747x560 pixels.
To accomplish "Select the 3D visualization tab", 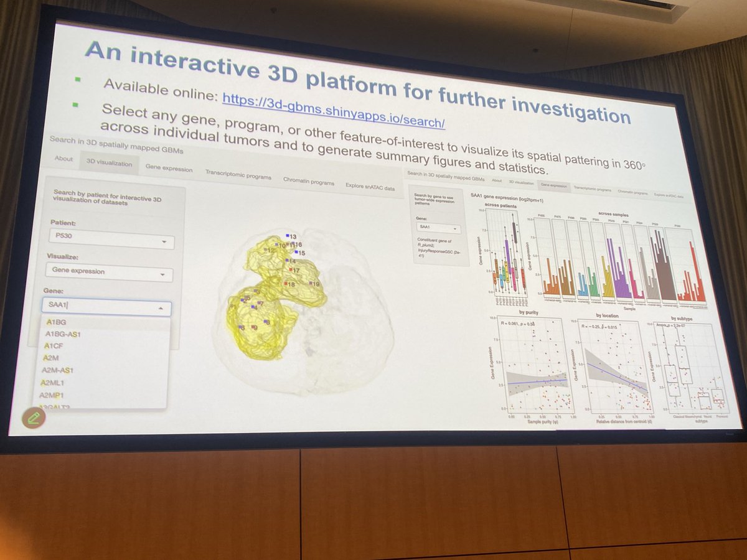I will [109, 164].
